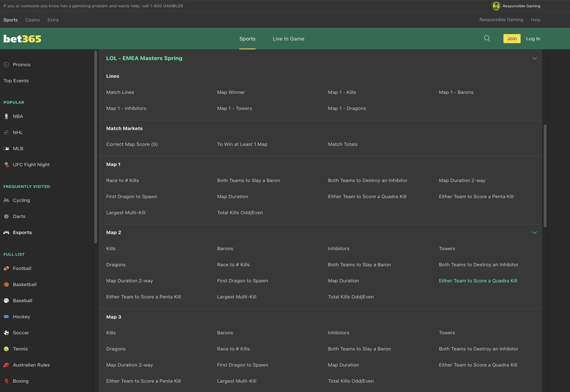
Task: Click the MLB logo icon
Action: (x=6, y=148)
